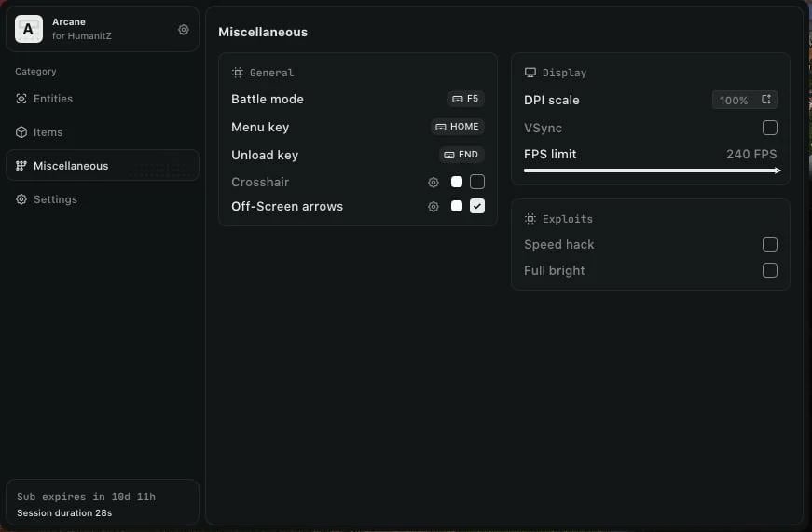Click the DPI scale reset icon

pos(766,100)
